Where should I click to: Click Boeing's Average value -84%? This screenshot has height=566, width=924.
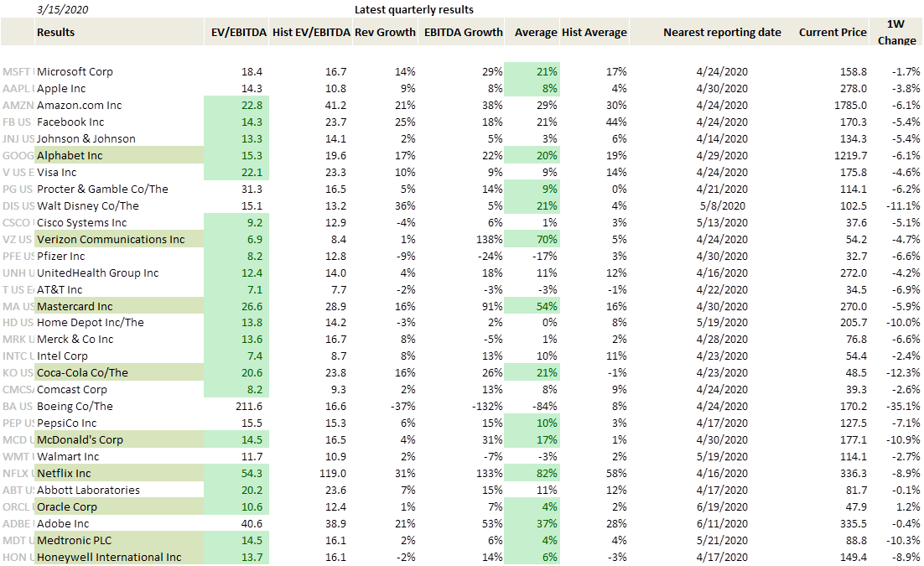(x=543, y=407)
